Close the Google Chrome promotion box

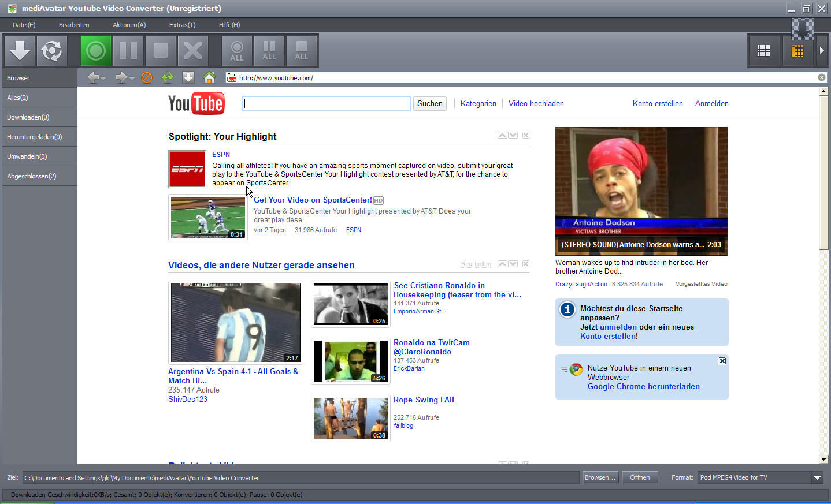click(x=722, y=361)
